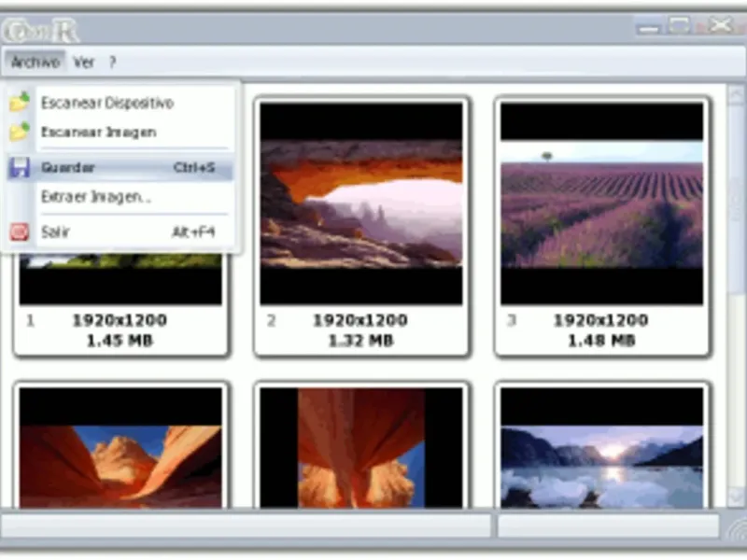Choose Escanear Imagen menu entry

point(120,132)
